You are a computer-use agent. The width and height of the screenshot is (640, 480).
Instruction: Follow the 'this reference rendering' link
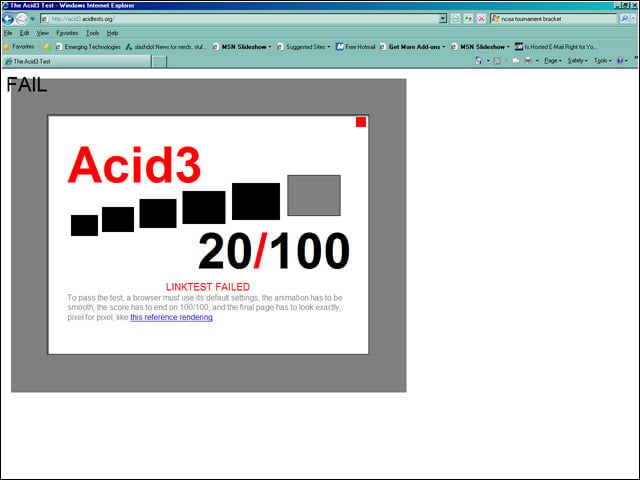[171, 317]
